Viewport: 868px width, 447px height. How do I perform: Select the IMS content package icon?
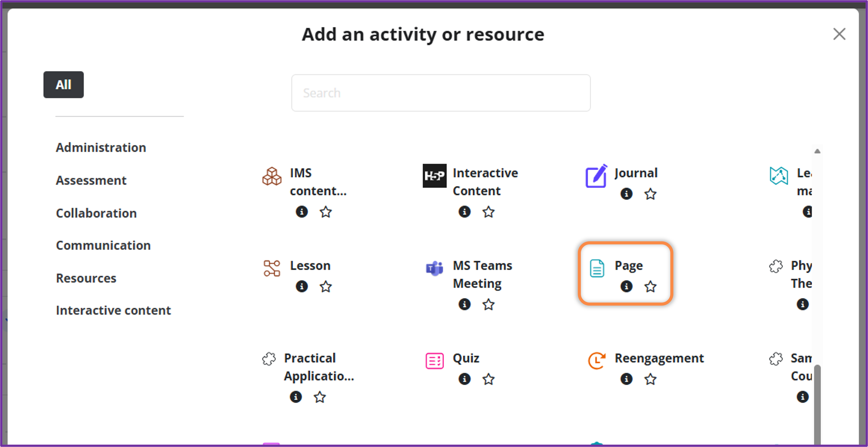(272, 176)
